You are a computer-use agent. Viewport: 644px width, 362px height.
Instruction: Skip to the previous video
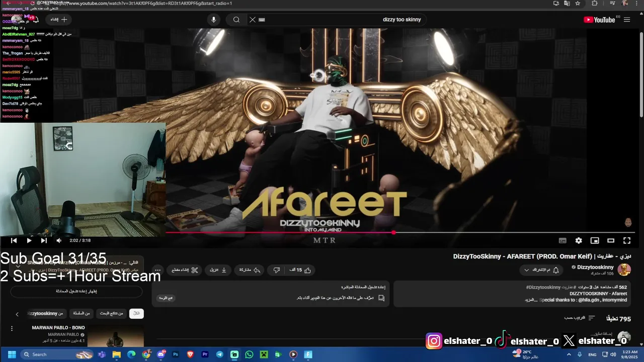coord(14,241)
